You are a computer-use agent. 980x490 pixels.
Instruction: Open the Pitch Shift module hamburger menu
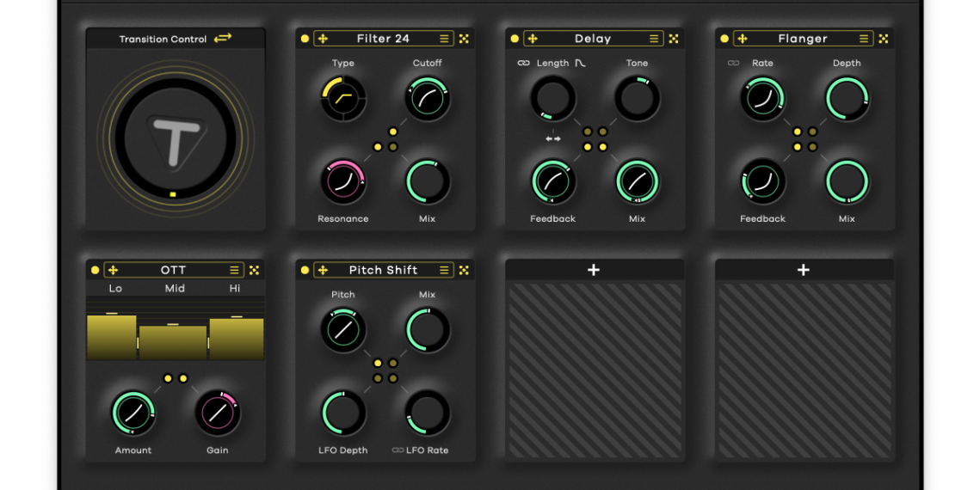[444, 270]
